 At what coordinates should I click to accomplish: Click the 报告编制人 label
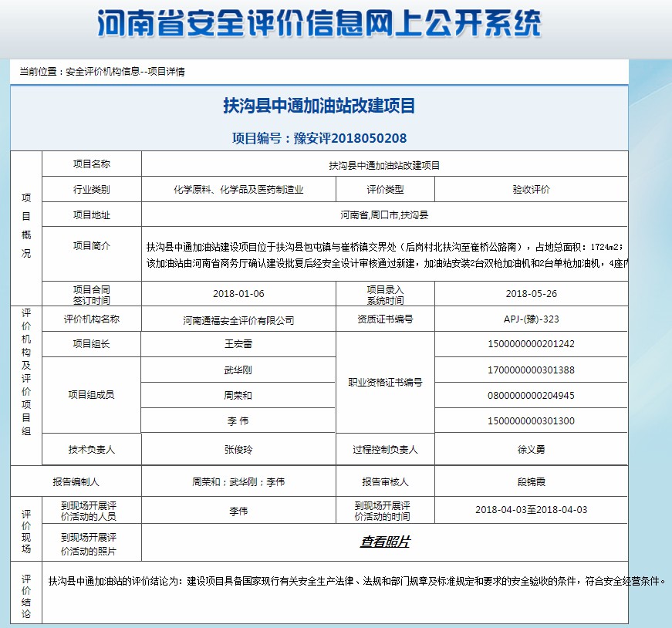(x=76, y=482)
